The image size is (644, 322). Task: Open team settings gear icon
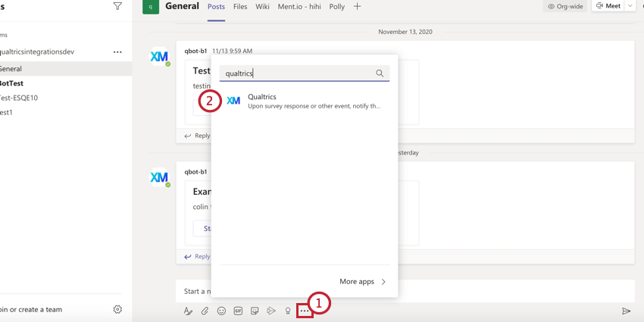[117, 309]
